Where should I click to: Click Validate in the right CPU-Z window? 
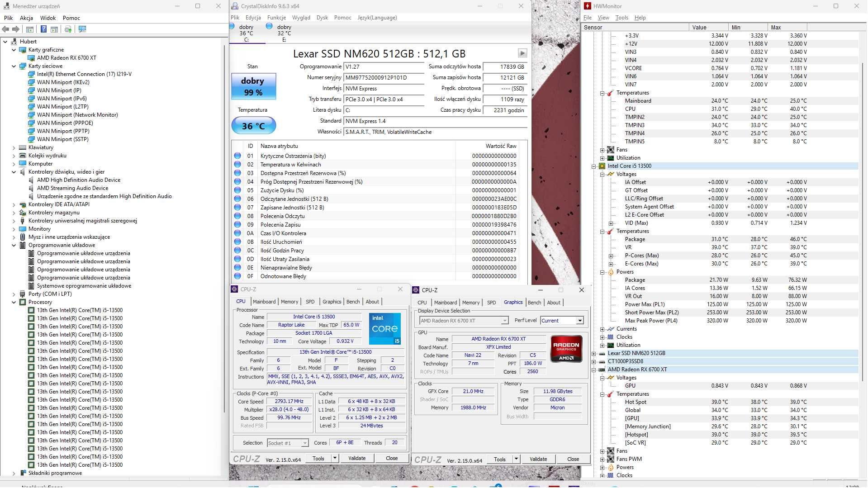[x=538, y=459]
